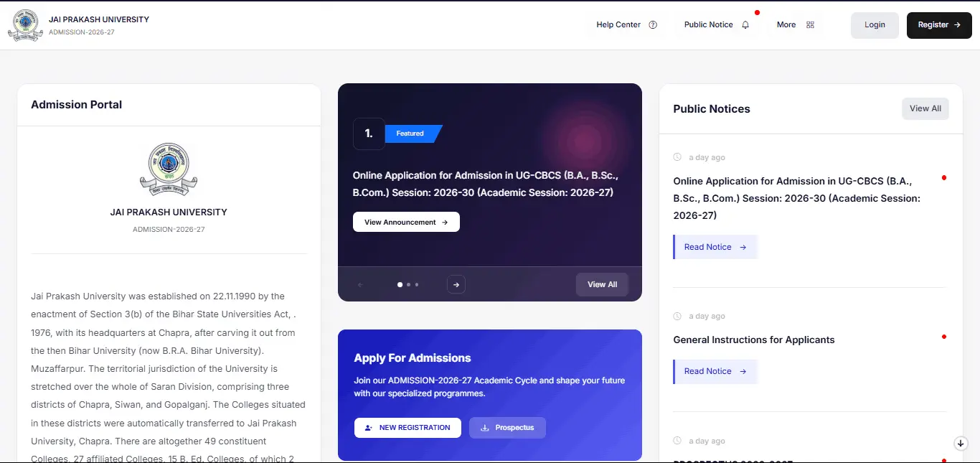Click the ADMISSION-2026-27 text under header title
The image size is (980, 463).
[x=82, y=32]
